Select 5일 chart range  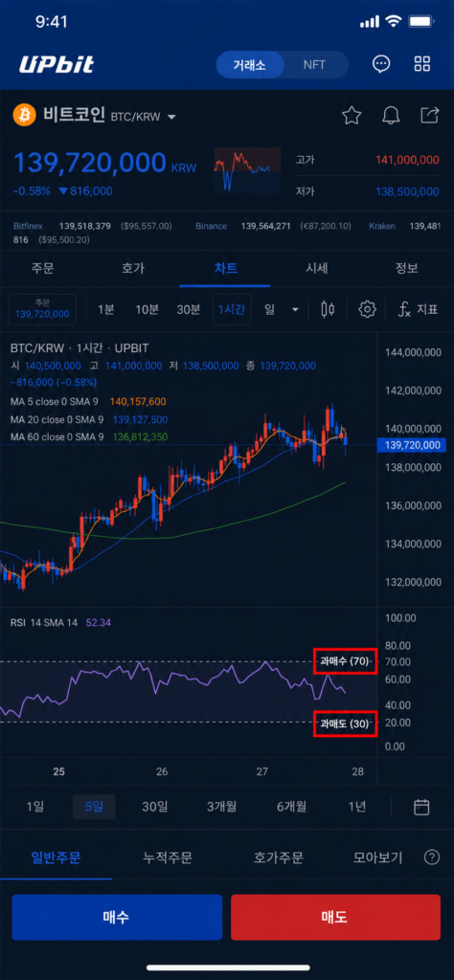[94, 806]
